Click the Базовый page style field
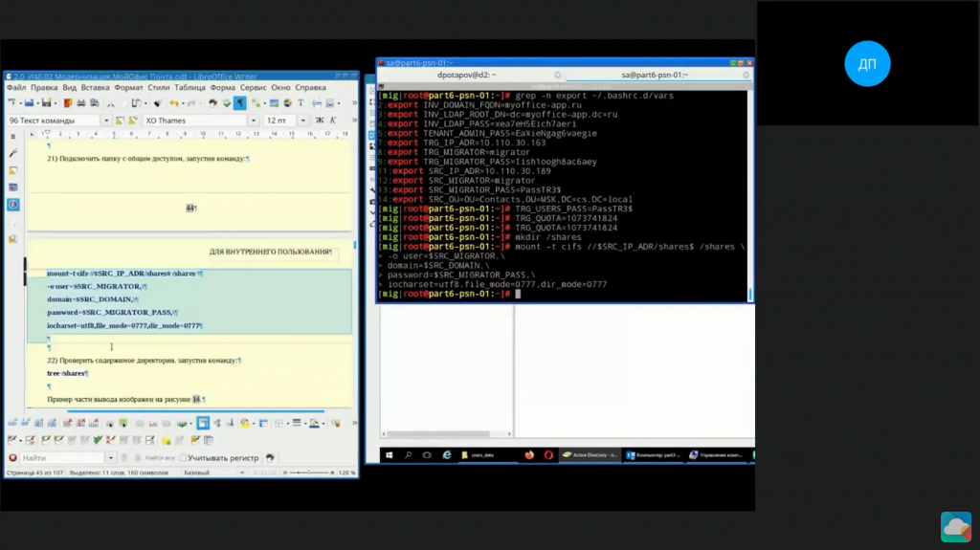The image size is (980, 550). 197,473
